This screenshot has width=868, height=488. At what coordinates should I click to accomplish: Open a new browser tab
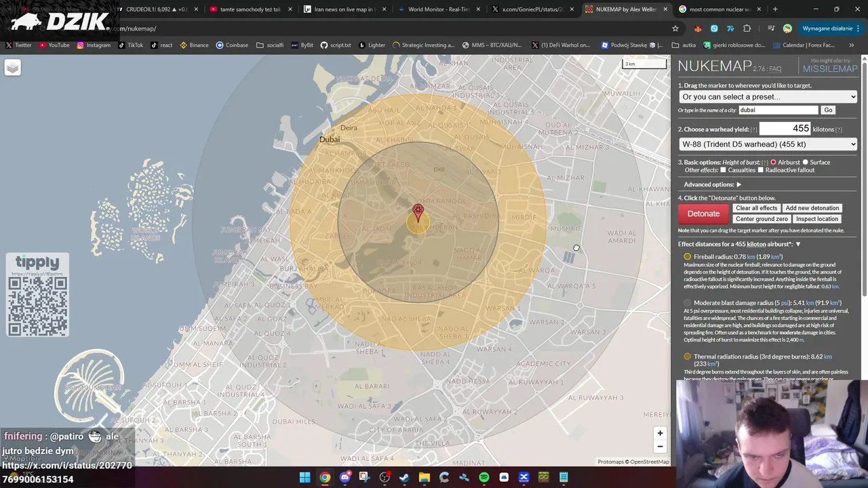pos(775,9)
